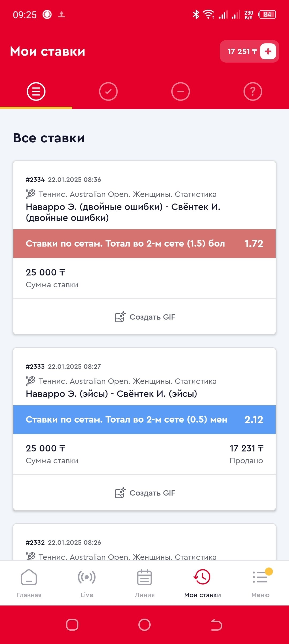The width and height of the screenshot is (289, 644).
Task: Switch to the won bets checkmark tab
Action: (108, 91)
